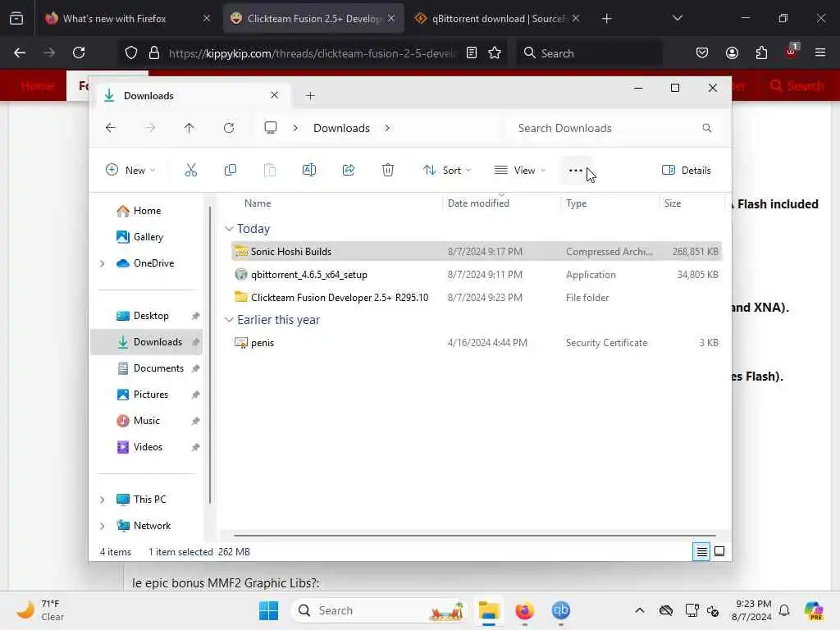Open Documents in quick access
Viewport: 840px width, 630px height.
158,368
